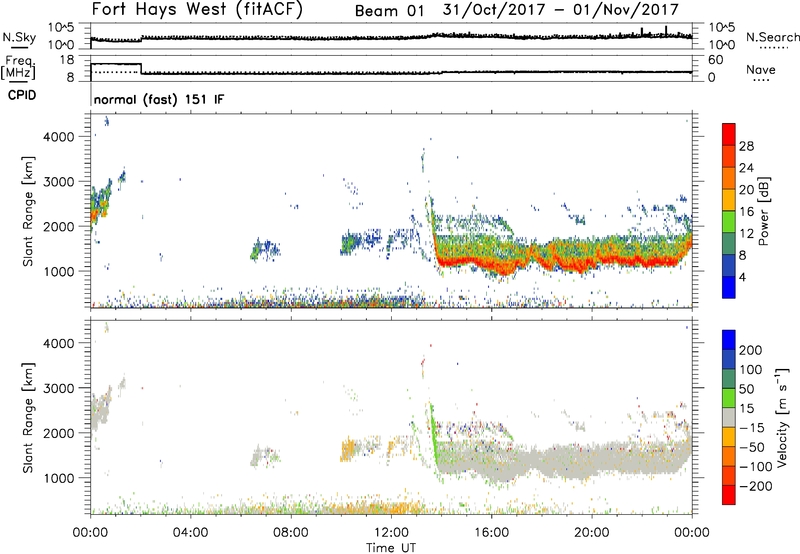Image resolution: width=800 pixels, height=554 pixels.
Task: Click the "Nave" legend label
Action: click(761, 69)
